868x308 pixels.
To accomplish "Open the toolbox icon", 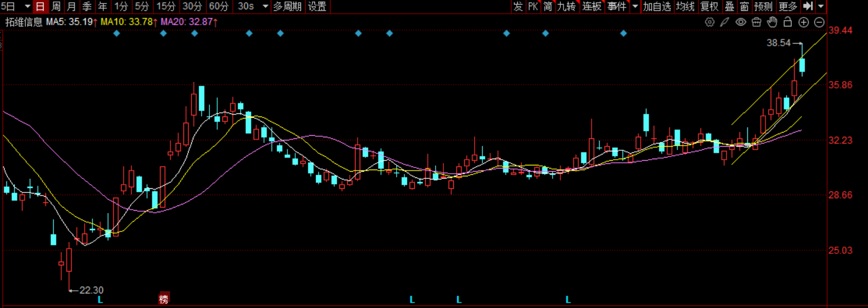I will click(x=757, y=22).
